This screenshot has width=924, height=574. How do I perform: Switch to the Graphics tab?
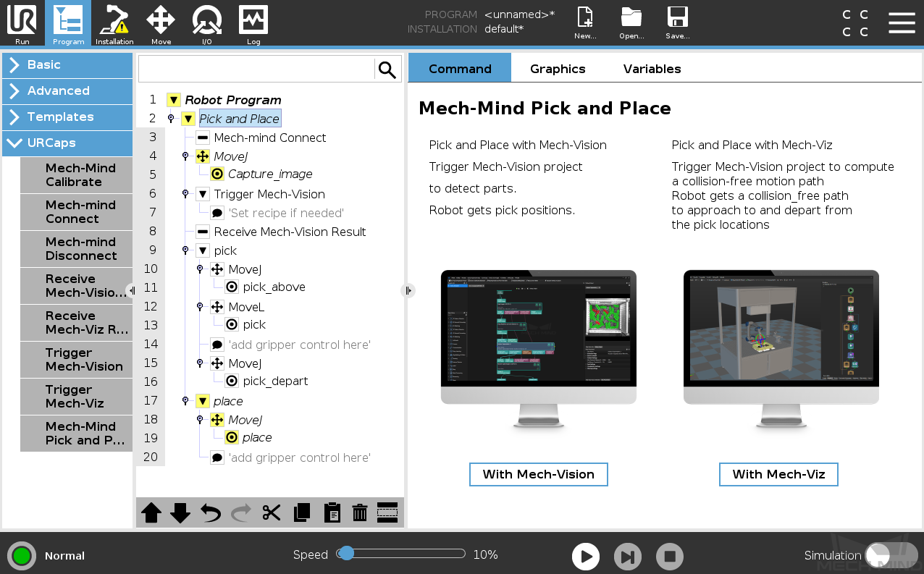click(558, 69)
